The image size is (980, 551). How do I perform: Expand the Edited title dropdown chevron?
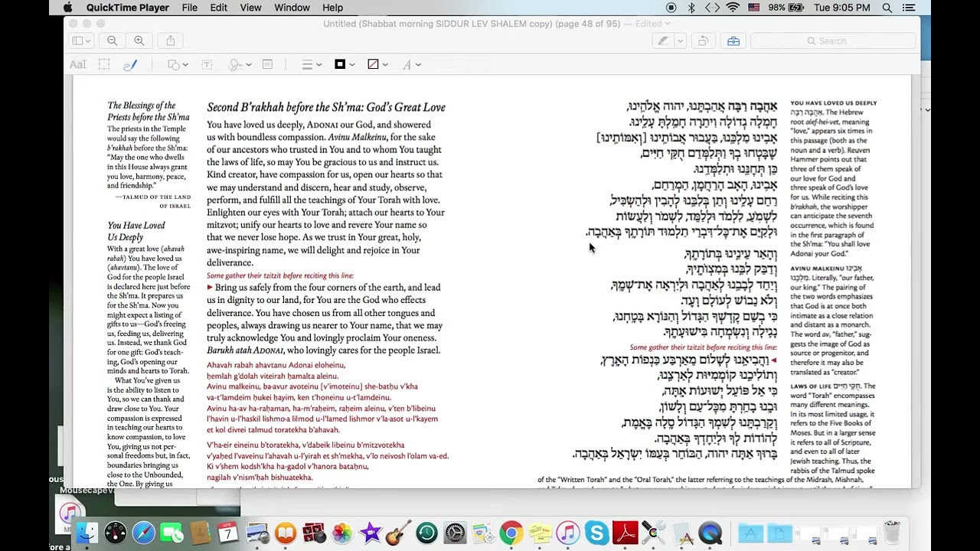coord(668,24)
